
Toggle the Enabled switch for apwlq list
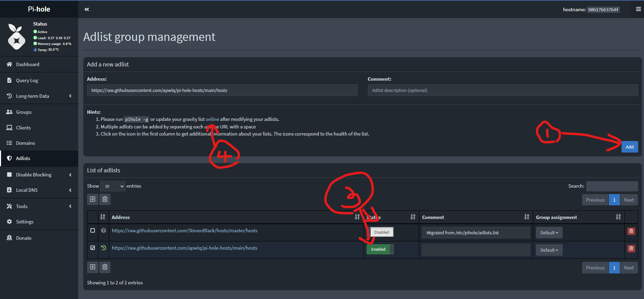(380, 249)
